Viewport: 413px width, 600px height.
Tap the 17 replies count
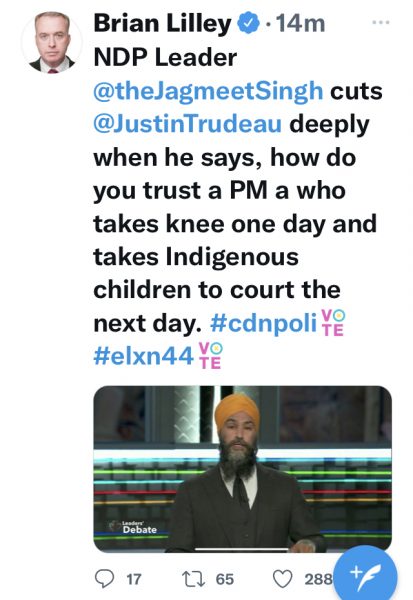point(134,579)
